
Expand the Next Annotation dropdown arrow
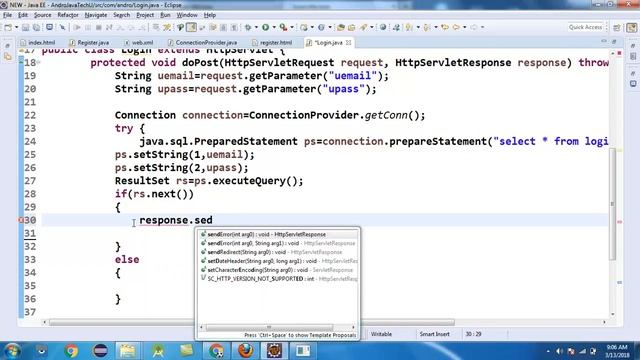tap(418, 27)
